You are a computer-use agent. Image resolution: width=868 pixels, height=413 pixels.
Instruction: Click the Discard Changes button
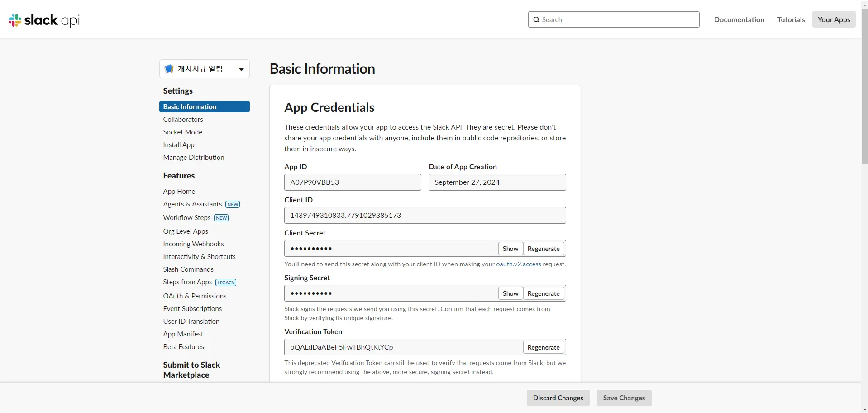point(558,398)
